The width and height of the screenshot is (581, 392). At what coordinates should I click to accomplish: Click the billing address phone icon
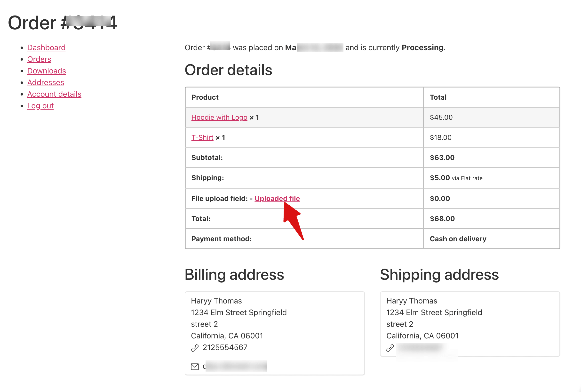195,348
